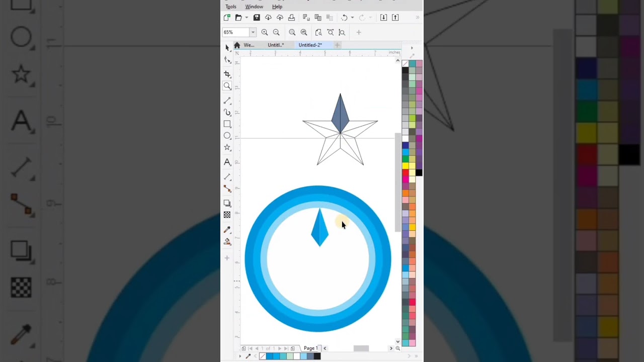
Task: Click the horizontal scrollbar thumb
Action: click(361, 348)
